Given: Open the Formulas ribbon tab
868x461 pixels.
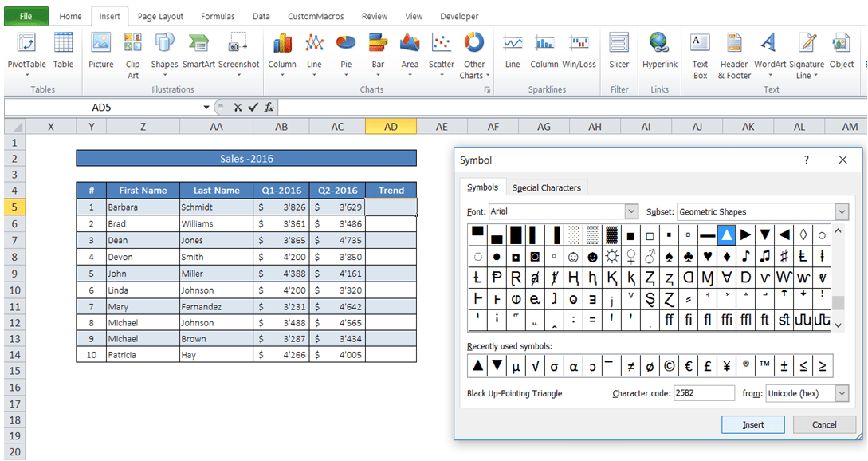Looking at the screenshot, I should tap(217, 15).
